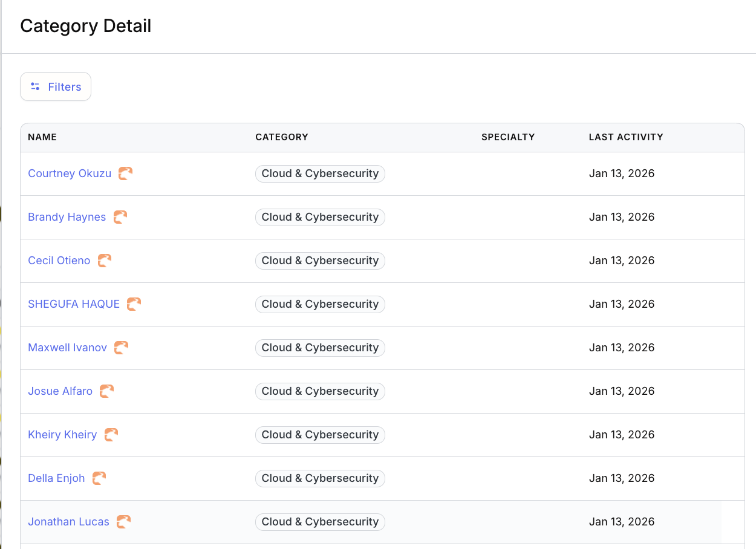Open Courtney Okuzu's profile link

coord(70,174)
